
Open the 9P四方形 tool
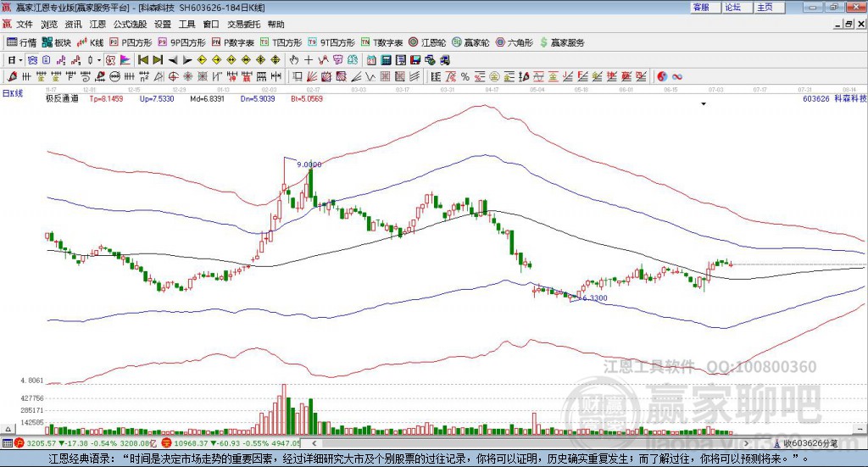(181, 42)
